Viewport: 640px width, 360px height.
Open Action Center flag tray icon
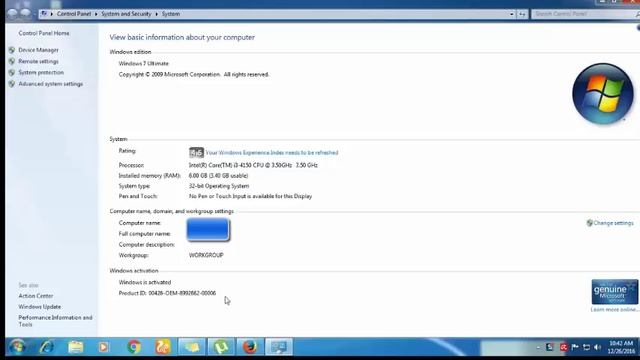tap(575, 347)
